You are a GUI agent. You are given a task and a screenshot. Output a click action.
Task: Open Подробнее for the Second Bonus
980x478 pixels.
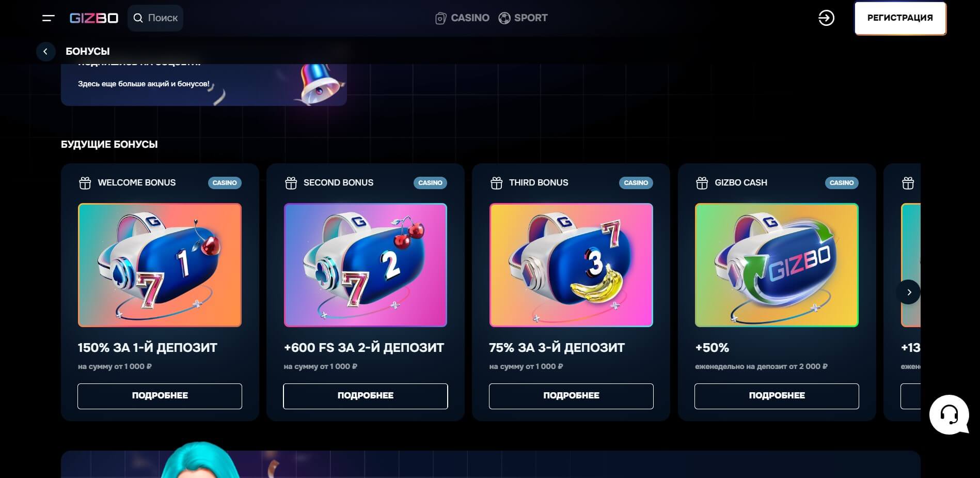(366, 396)
